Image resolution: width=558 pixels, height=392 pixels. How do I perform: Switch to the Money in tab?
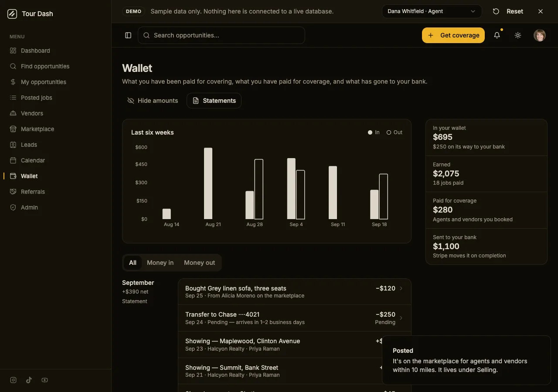tap(160, 263)
